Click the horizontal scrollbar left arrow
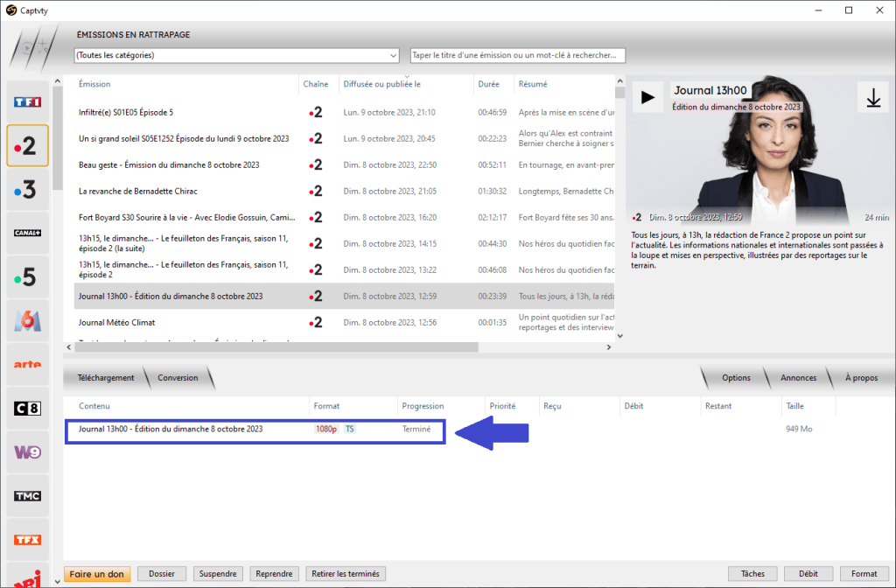The width and height of the screenshot is (896, 588). [69, 347]
